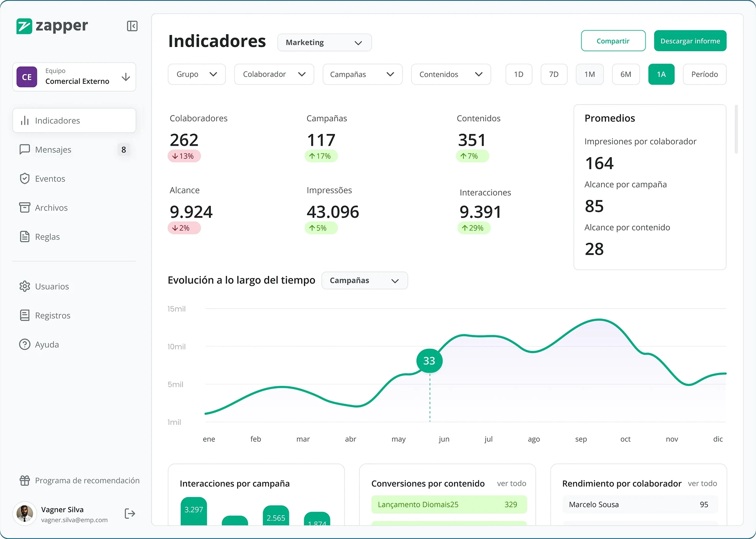Image resolution: width=756 pixels, height=539 pixels.
Task: Click the Compartir button
Action: coord(613,41)
